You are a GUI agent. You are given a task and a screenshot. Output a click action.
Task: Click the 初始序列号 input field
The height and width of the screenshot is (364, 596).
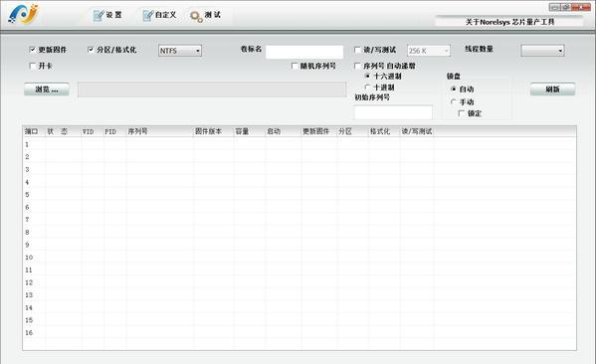click(393, 112)
